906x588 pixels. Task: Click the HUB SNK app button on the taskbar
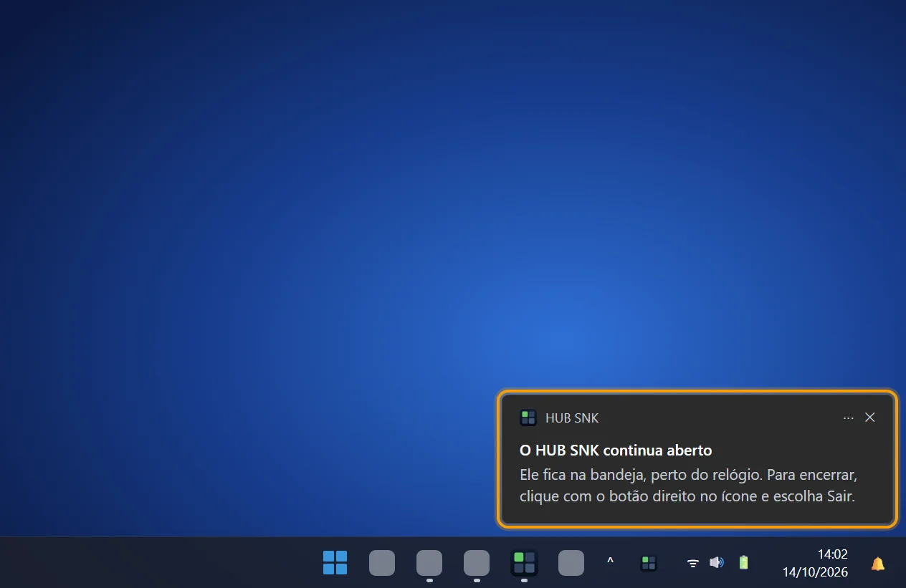pyautogui.click(x=524, y=563)
